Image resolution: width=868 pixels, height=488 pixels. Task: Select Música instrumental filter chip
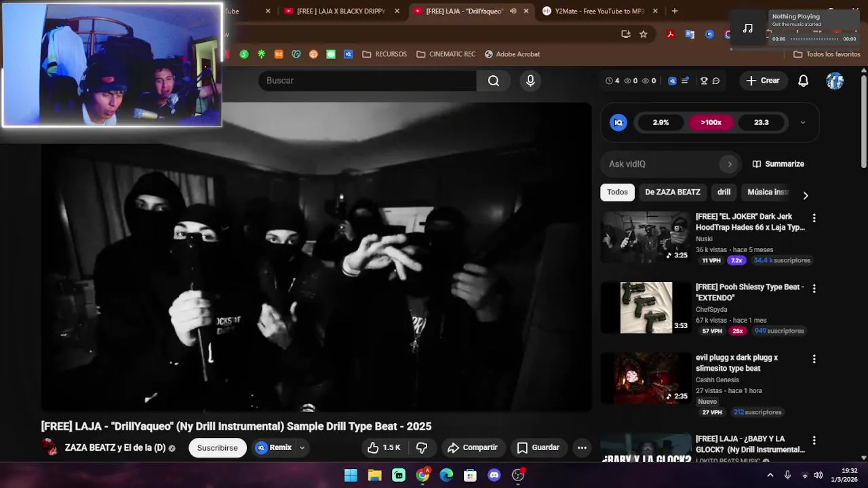768,192
